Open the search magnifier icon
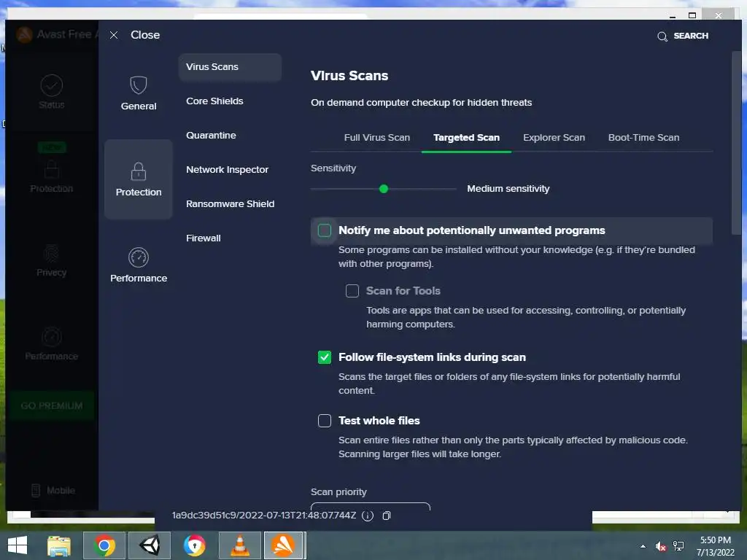 pyautogui.click(x=662, y=36)
